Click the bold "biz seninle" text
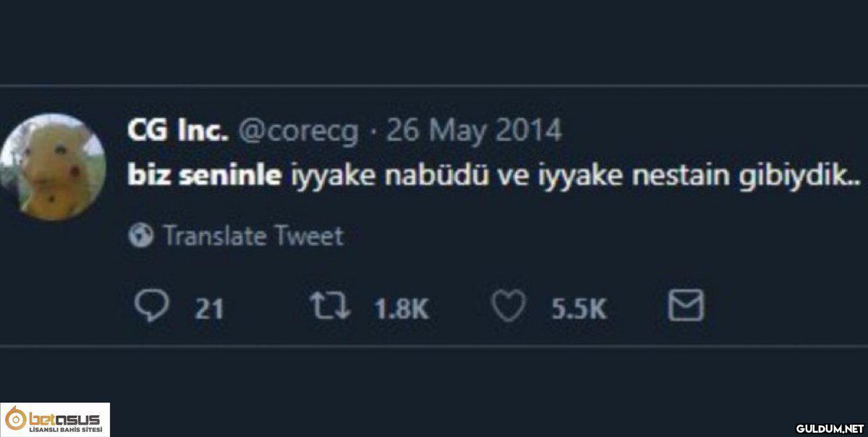Image resolution: width=868 pixels, height=437 pixels. 205,177
